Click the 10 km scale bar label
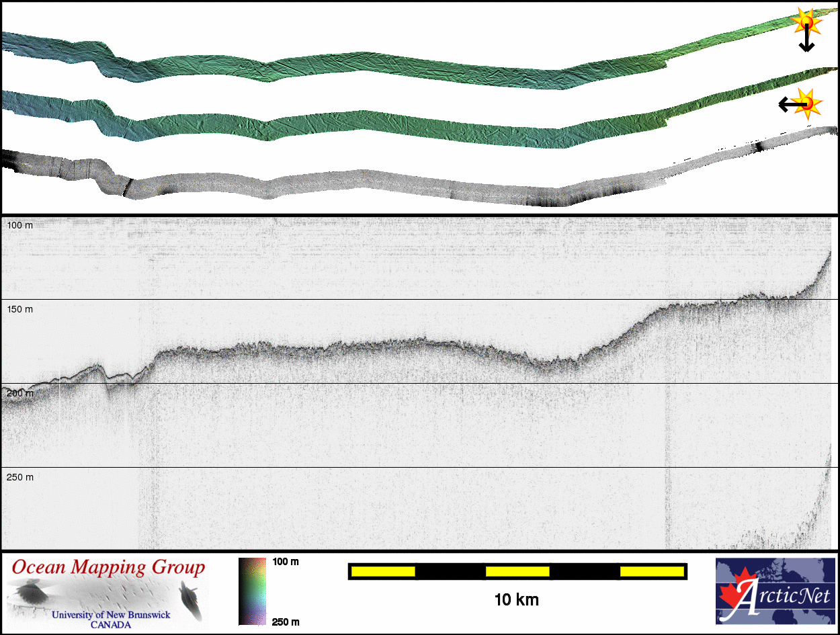This screenshot has height=635, width=840. coord(516,599)
